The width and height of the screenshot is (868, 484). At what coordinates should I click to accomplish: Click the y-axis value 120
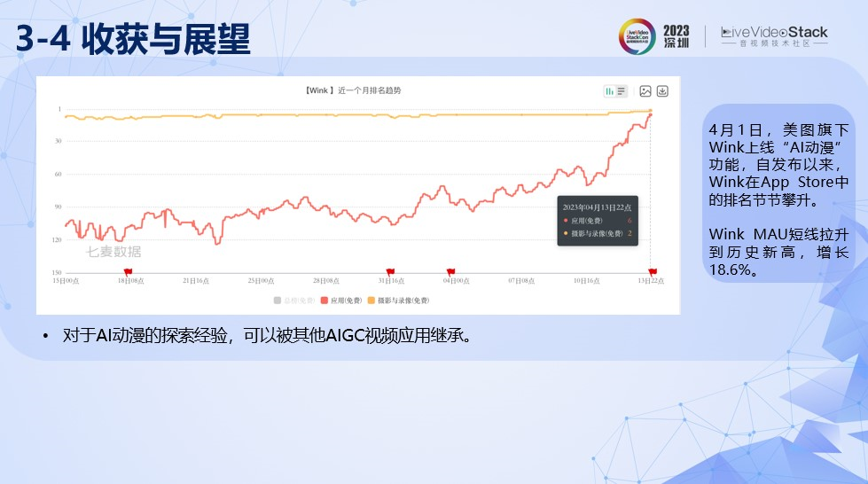tap(57, 240)
